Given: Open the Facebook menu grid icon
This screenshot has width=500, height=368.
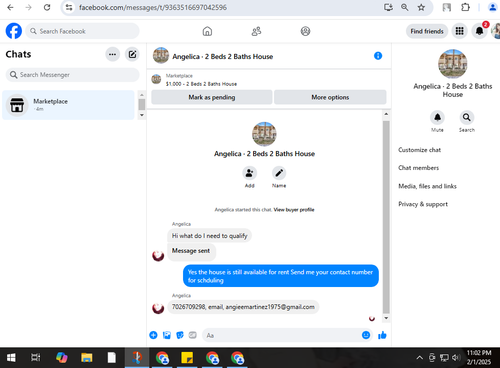Looking at the screenshot, I should click(x=460, y=31).
